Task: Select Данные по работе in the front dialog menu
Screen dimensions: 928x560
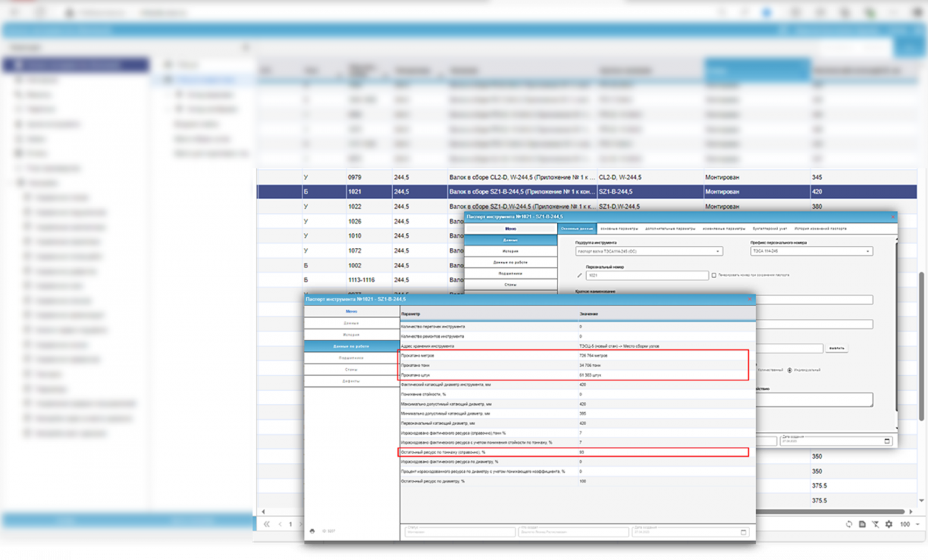Action: tap(352, 346)
